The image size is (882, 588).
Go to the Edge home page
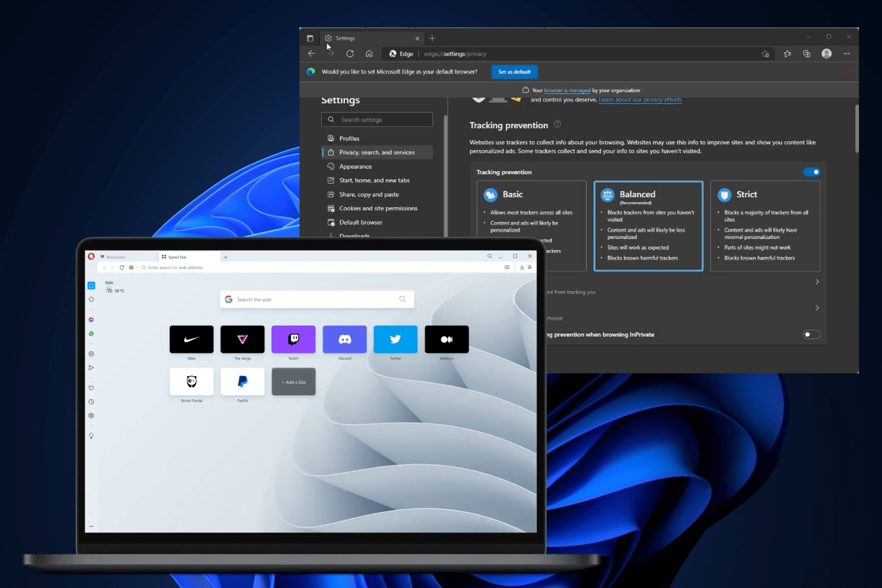click(x=369, y=54)
